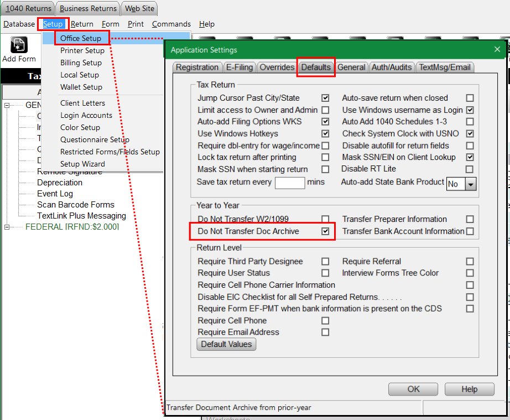Screen dimensions: 510x420
Task: Toggle Mask SSN/EIN on Client Lookup
Action: [x=470, y=157]
